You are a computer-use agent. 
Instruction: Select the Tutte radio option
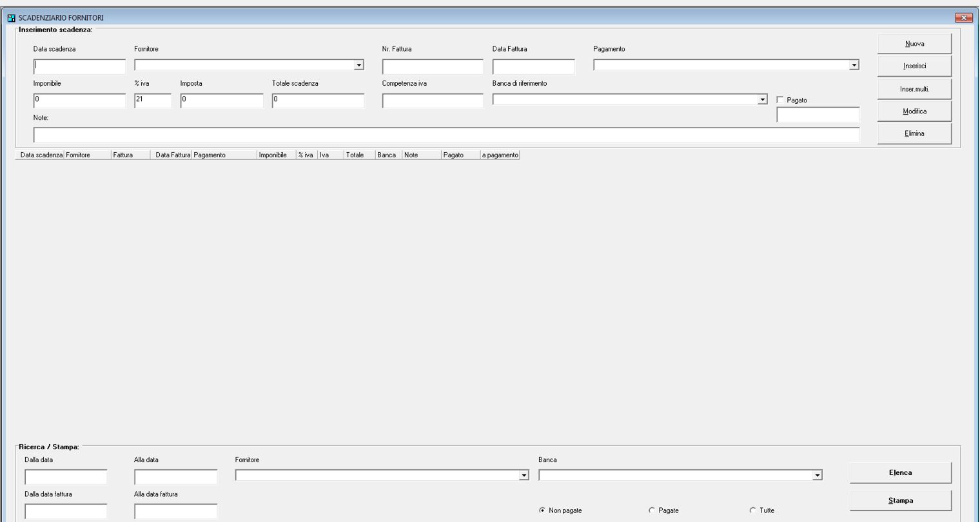tap(752, 510)
